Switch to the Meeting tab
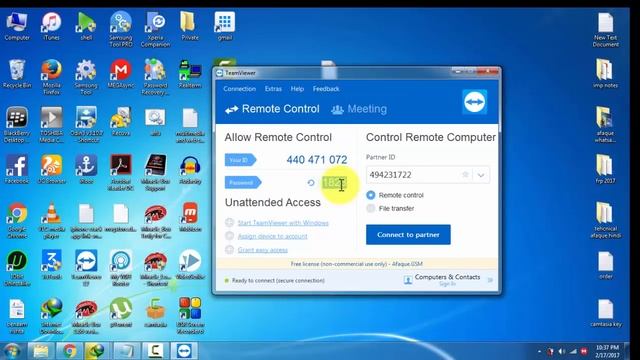The height and width of the screenshot is (360, 640). (x=359, y=109)
